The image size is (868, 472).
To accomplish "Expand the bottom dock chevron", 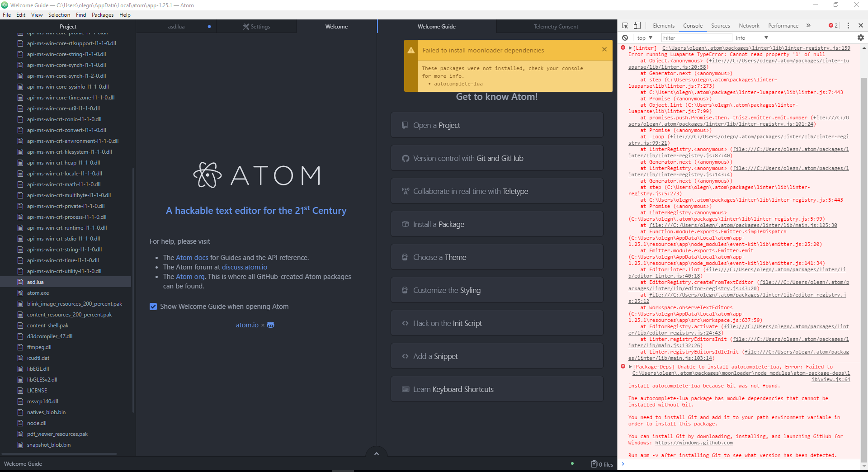I will 376,453.
